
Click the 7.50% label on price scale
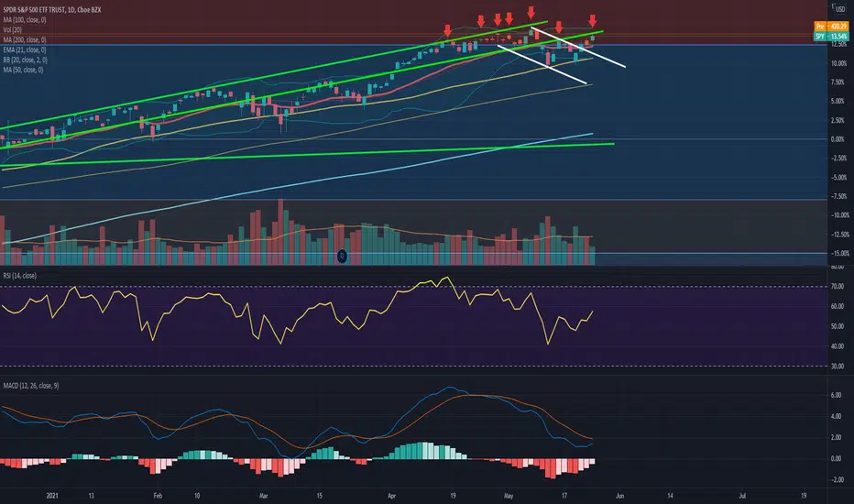pos(838,82)
